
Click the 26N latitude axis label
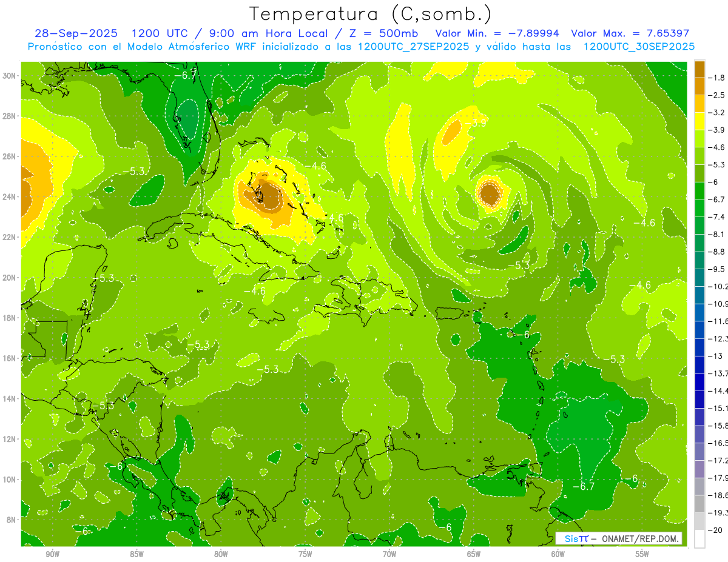pos(10,156)
